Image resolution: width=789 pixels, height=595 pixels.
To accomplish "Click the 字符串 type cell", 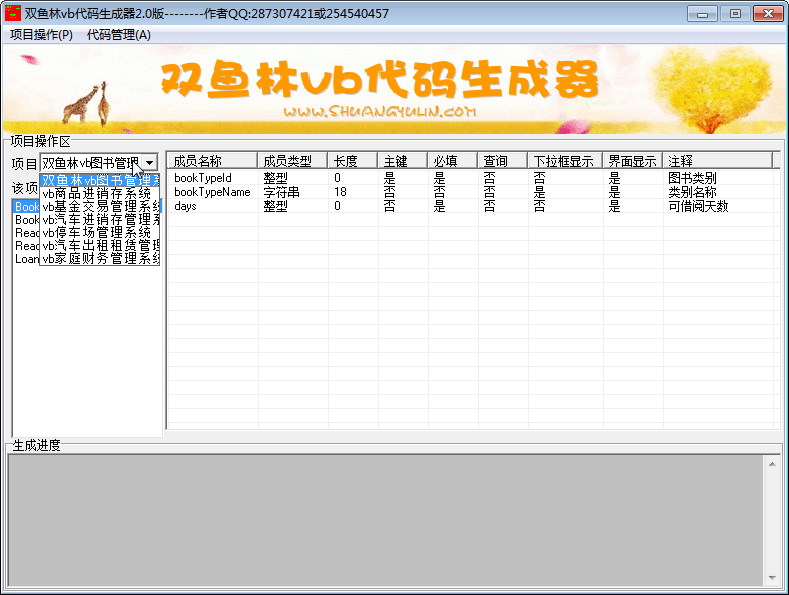I will (x=282, y=192).
